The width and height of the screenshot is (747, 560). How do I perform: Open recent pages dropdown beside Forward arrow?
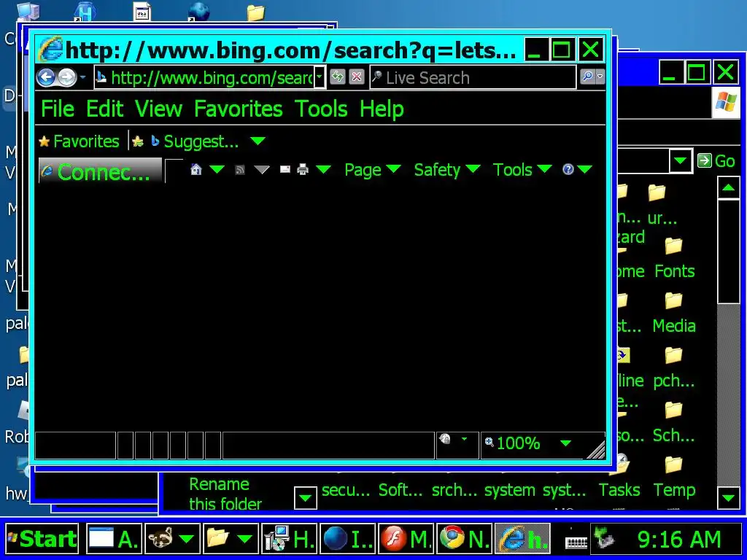[83, 77]
